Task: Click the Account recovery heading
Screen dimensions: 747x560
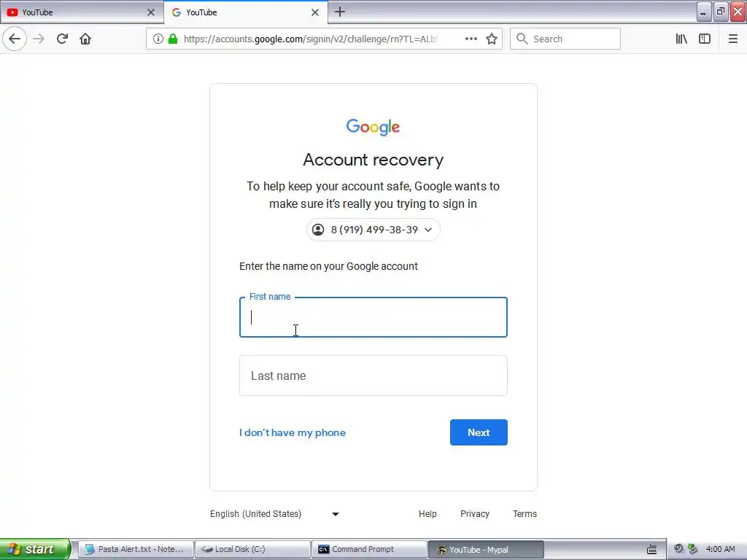Action: coord(373,160)
